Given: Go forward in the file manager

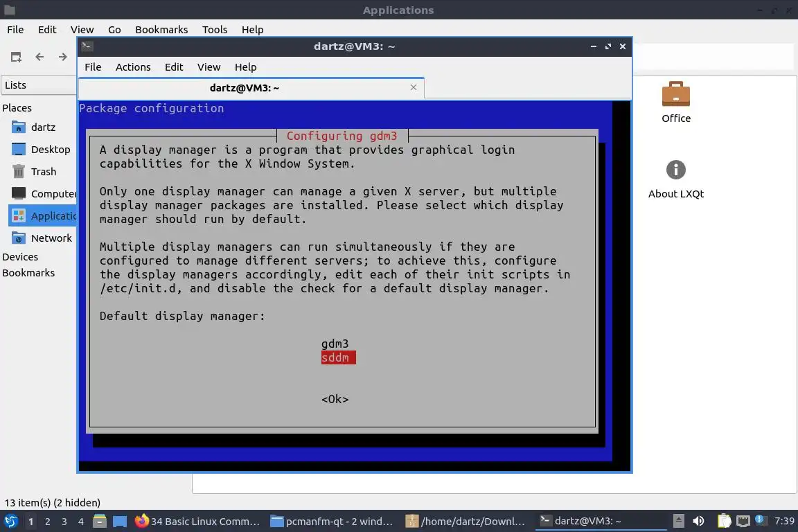Looking at the screenshot, I should 62,57.
